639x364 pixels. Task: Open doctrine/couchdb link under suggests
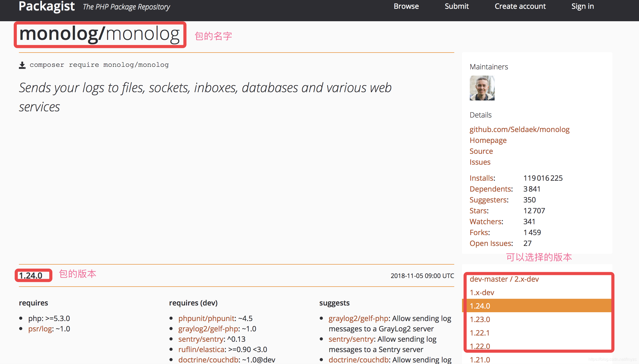[359, 360]
